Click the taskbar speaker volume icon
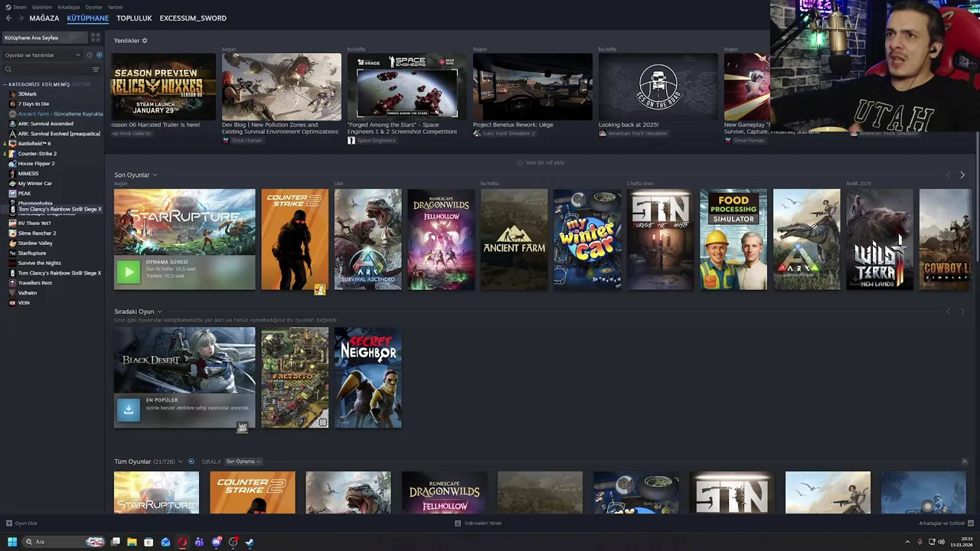 941,542
